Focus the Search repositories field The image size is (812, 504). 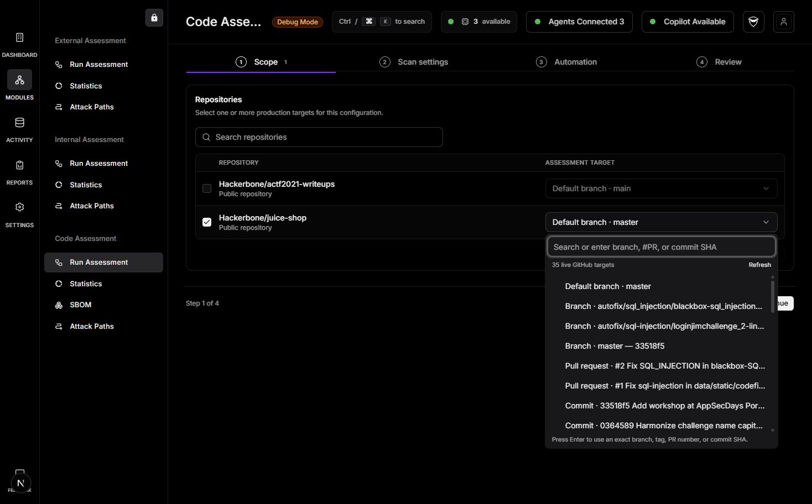click(x=319, y=137)
